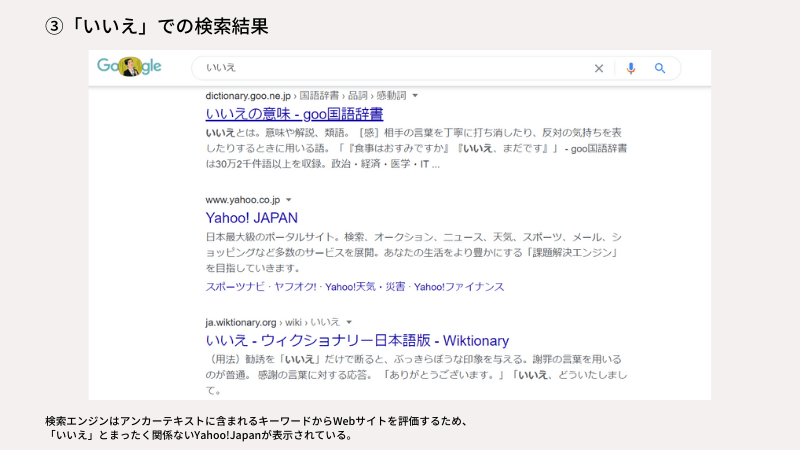800x450 pixels.
Task: Click the ja.wiktionary.org URL text
Action: (x=241, y=322)
